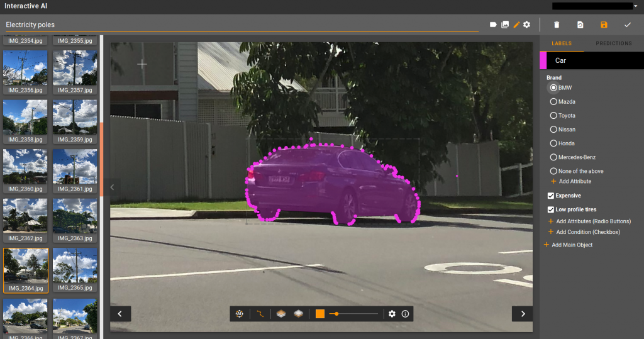Go to previous image arrow
Screen dimensions: 644x339
(x=120, y=314)
